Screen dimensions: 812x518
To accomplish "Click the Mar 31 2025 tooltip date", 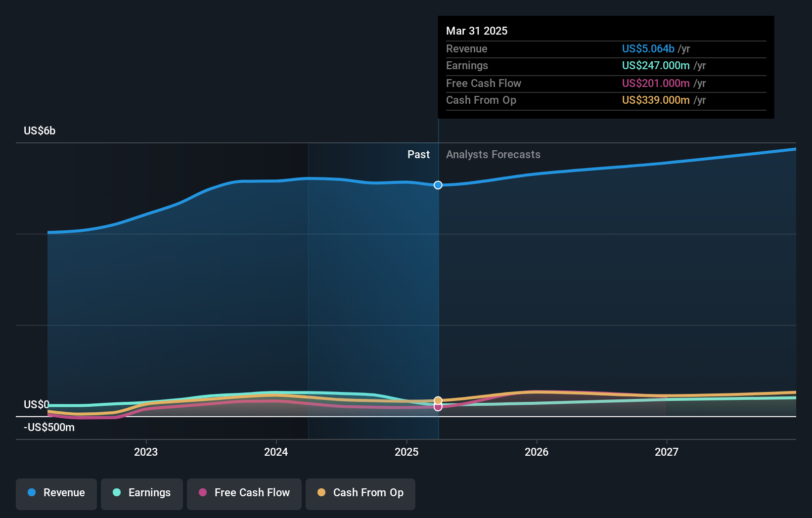I will (x=477, y=31).
